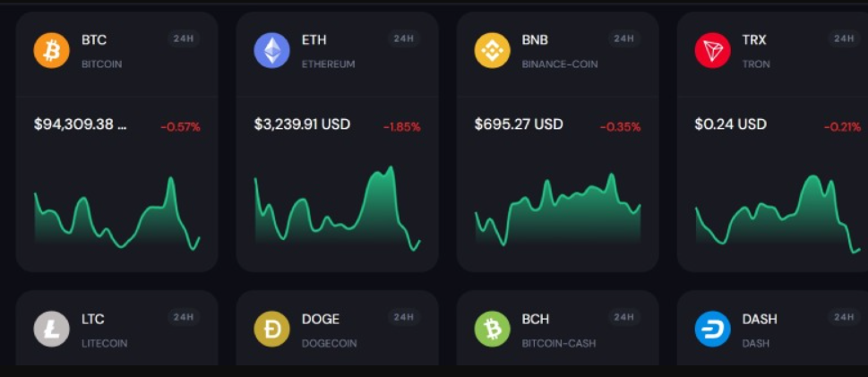868x377 pixels.
Task: Click the ETH price $3,239.91 USD
Action: point(302,124)
